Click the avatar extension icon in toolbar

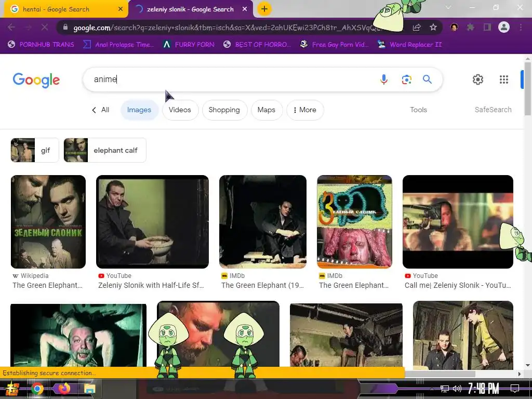pyautogui.click(x=454, y=27)
